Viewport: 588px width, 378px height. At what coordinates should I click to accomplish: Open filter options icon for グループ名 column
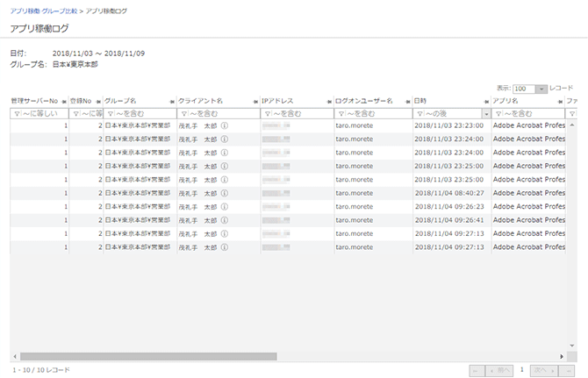(110, 114)
